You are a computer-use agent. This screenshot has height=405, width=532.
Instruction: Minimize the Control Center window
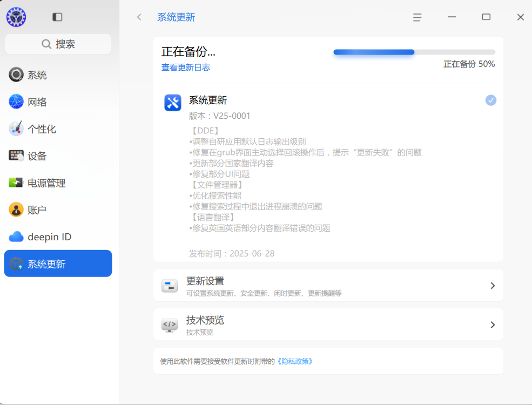pos(452,17)
